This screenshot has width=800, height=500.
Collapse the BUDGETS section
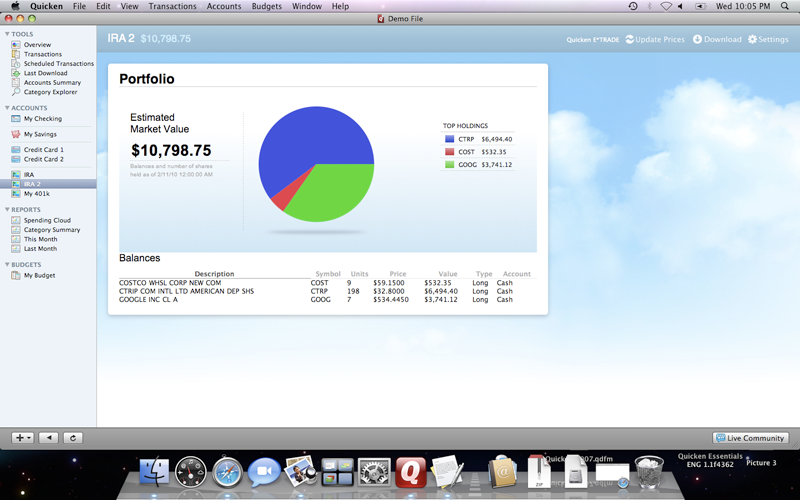(x=7, y=265)
